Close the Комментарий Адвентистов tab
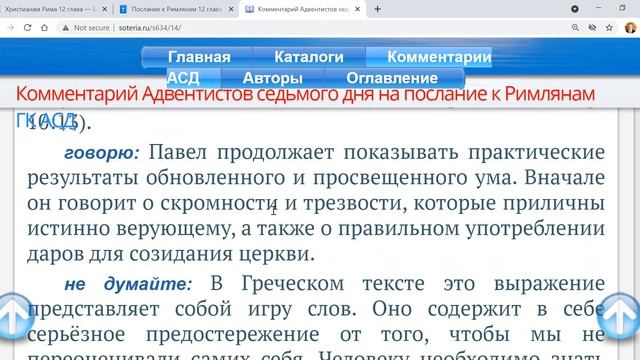The image size is (640, 360). point(358,9)
